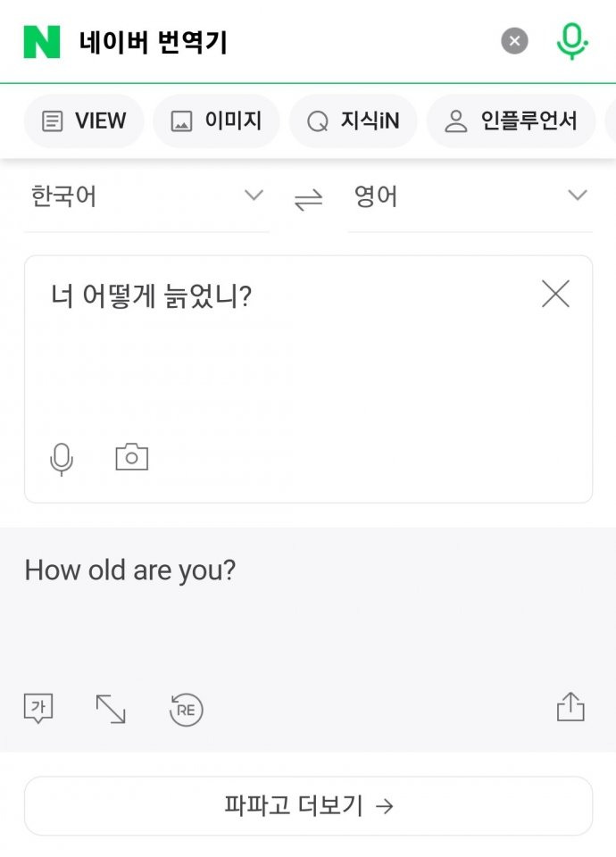Click the Korean text input area
This screenshot has width=616, height=857.
tap(268, 357)
